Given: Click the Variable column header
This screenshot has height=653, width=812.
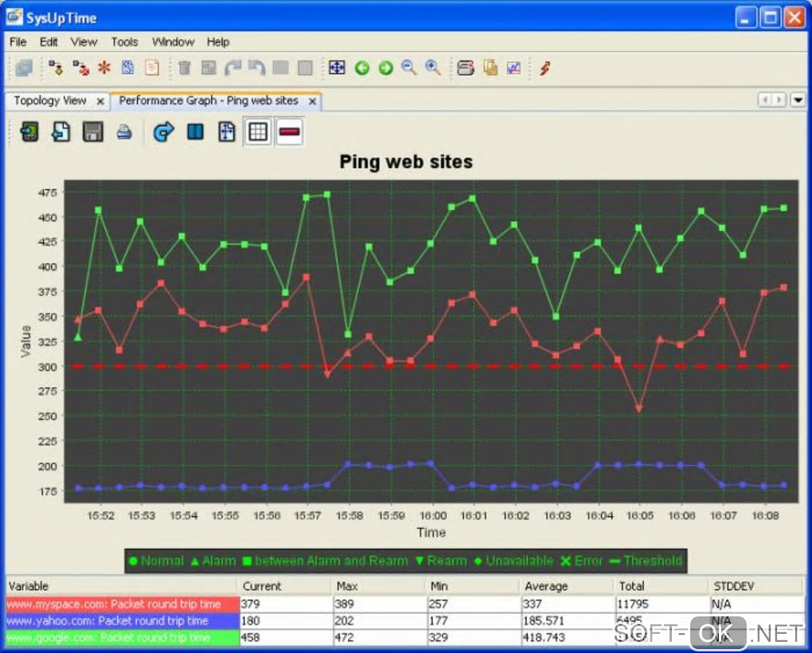Looking at the screenshot, I should point(122,586).
